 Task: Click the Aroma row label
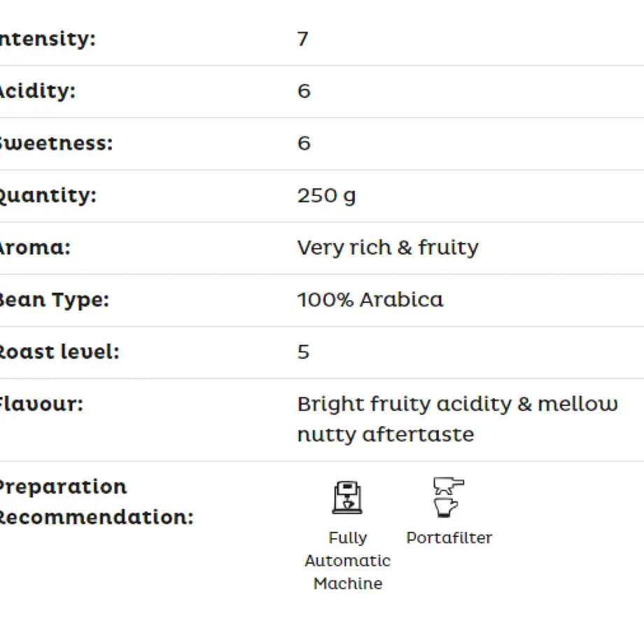(x=35, y=248)
